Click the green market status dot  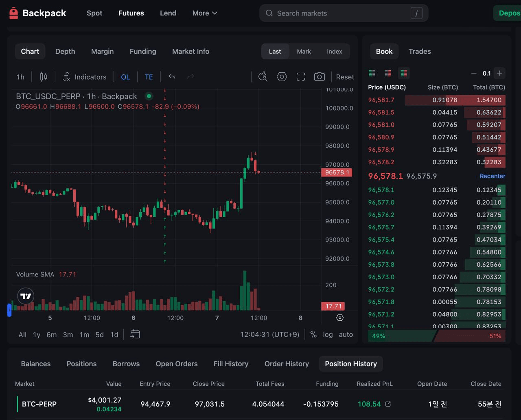coord(149,96)
